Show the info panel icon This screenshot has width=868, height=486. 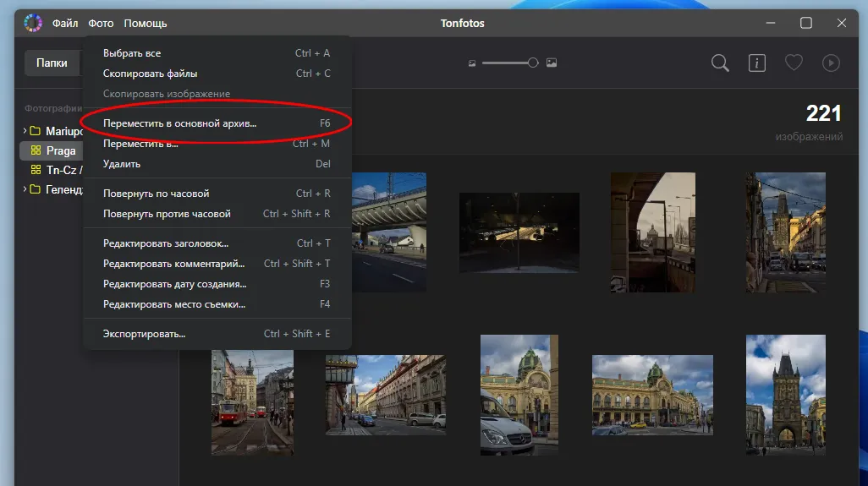tap(756, 63)
